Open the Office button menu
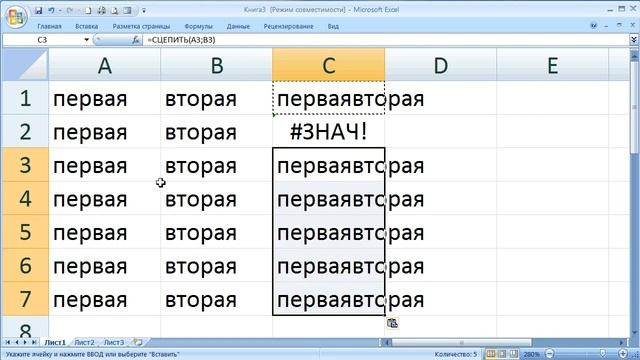Image resolution: width=640 pixels, height=360 pixels. (x=16, y=16)
